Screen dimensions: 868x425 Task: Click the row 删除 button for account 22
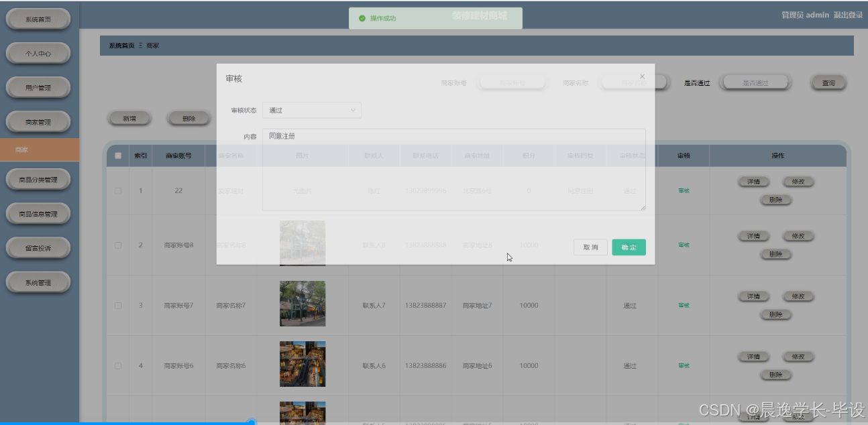pyautogui.click(x=775, y=200)
